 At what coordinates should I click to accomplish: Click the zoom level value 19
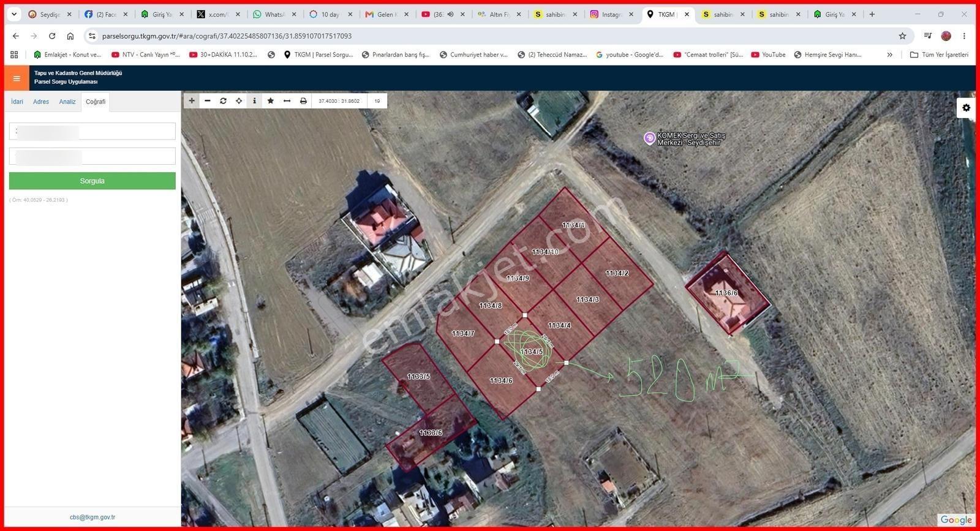[377, 101]
